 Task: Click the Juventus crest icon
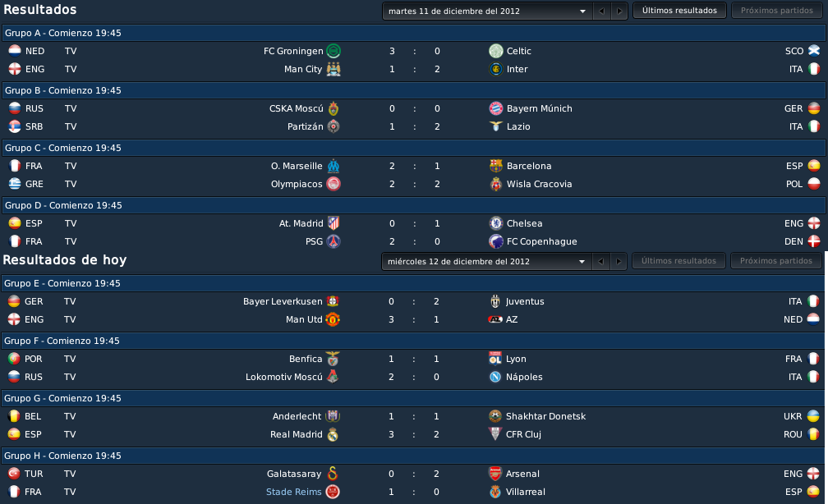494,301
